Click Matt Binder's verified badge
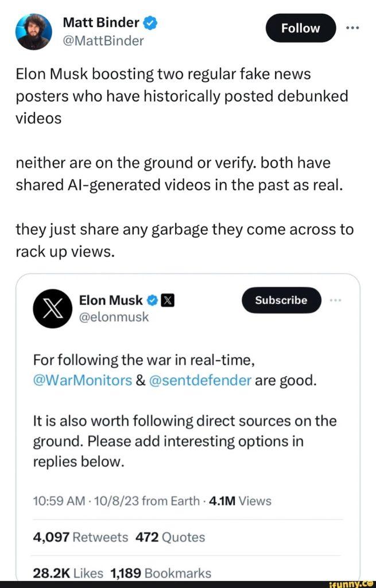 pyautogui.click(x=150, y=24)
